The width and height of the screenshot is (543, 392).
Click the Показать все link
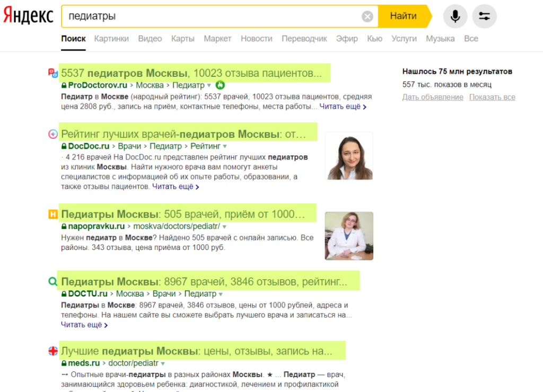[x=492, y=97]
